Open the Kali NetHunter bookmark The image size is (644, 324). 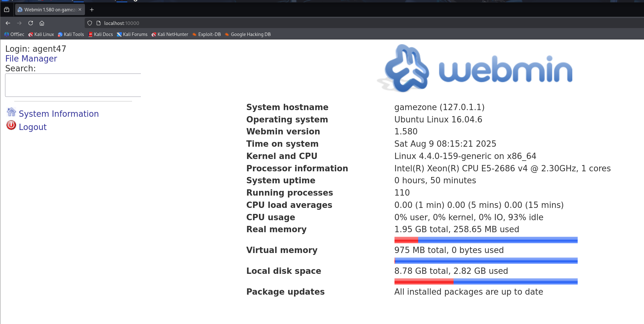tap(170, 34)
